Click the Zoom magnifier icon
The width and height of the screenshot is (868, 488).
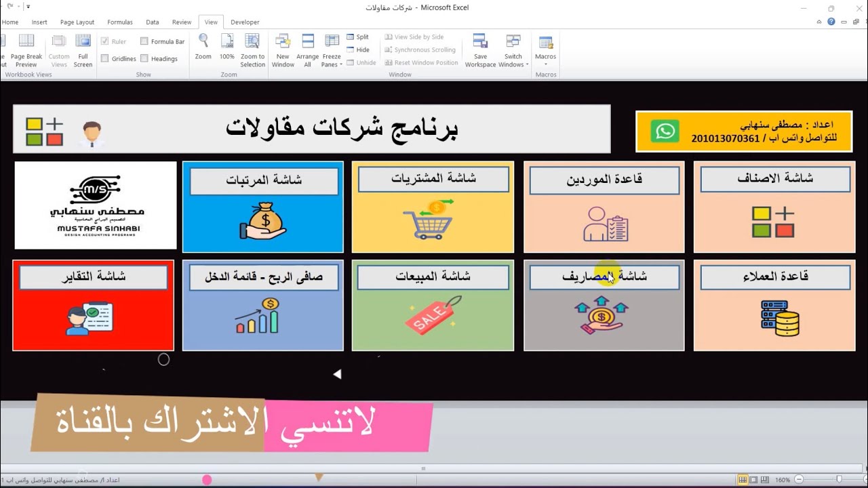click(x=203, y=41)
